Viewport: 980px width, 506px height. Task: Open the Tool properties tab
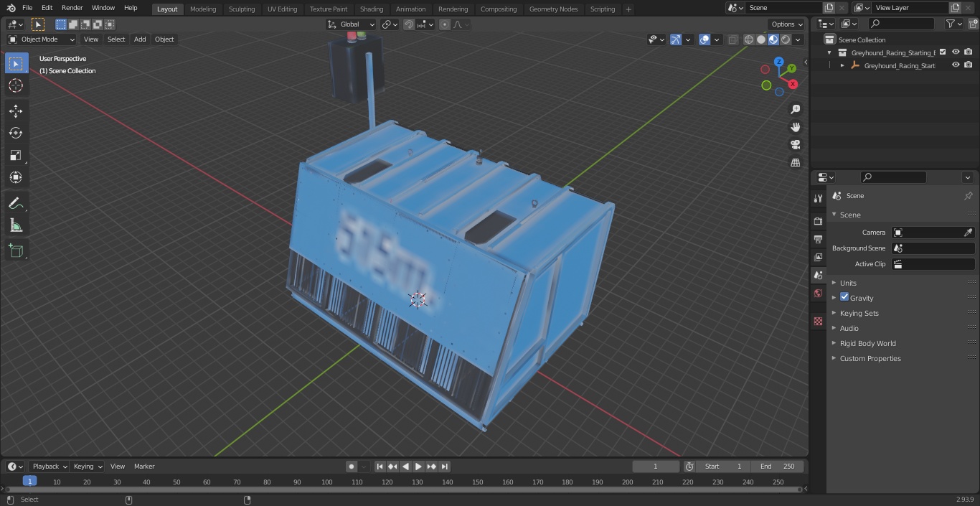[818, 198]
